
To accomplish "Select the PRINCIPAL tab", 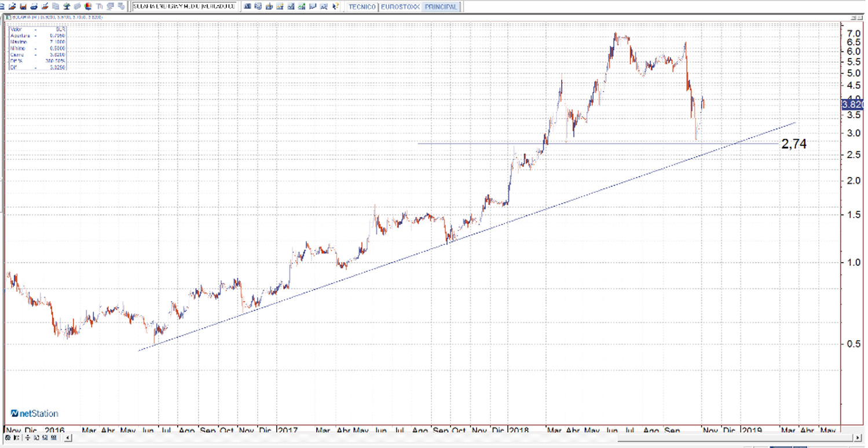I will point(441,7).
